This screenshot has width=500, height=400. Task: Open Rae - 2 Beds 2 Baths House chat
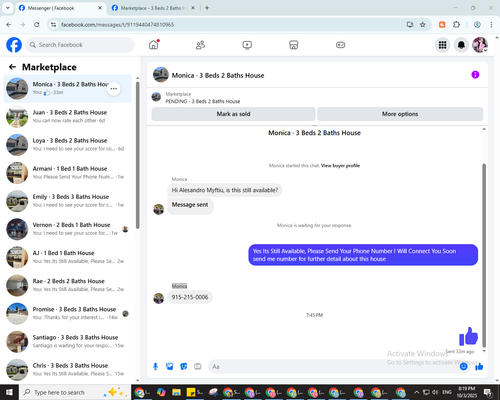67,285
